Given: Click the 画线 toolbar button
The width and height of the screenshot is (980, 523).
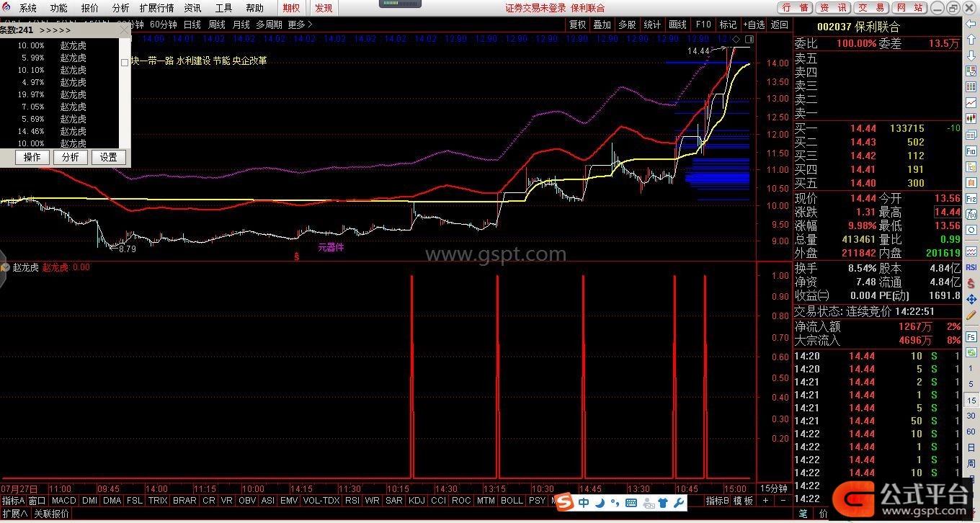Looking at the screenshot, I should 677,24.
